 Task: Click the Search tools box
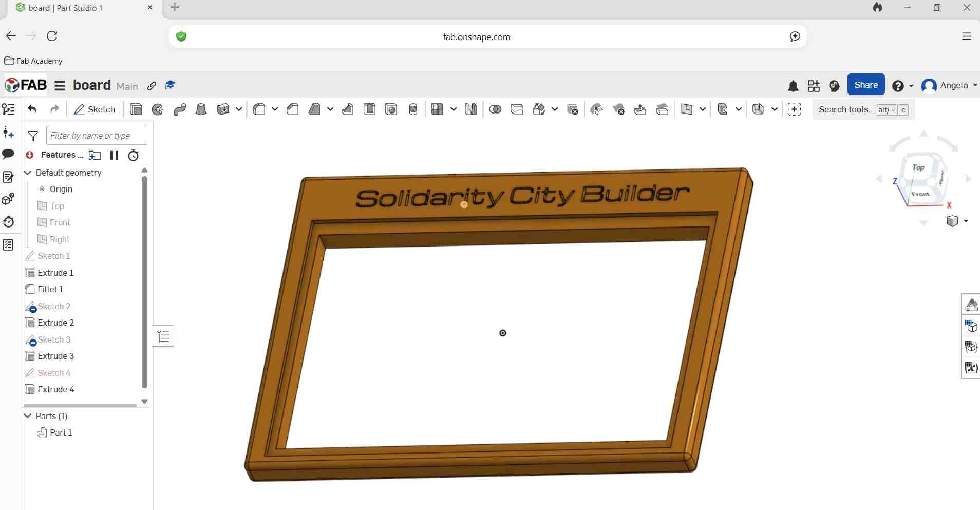click(x=863, y=109)
